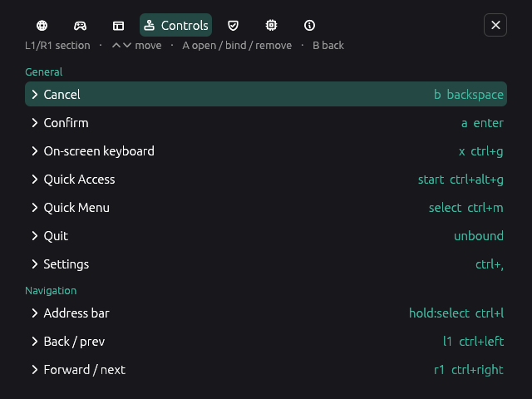Click the 'r1 ctrl+right' binding value

[x=469, y=369]
